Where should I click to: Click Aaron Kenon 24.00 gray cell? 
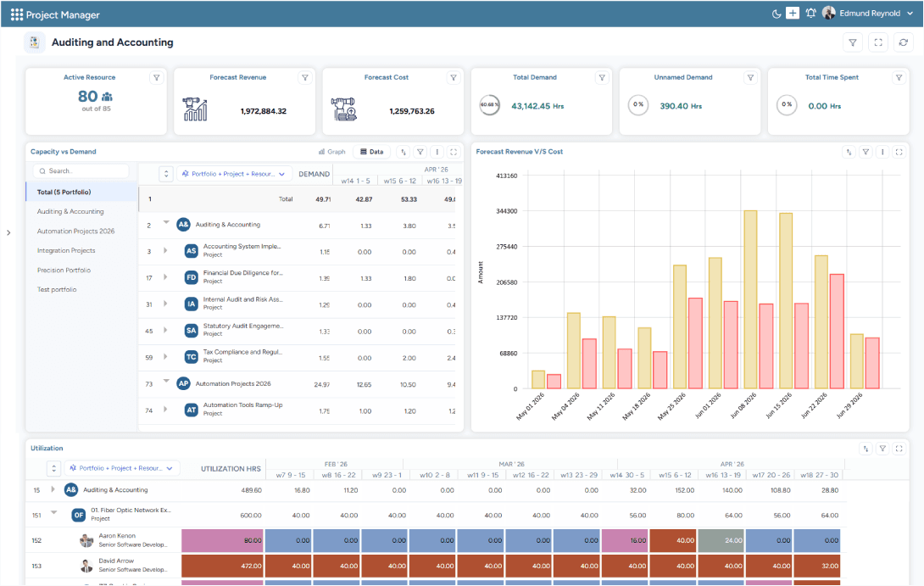tap(722, 540)
